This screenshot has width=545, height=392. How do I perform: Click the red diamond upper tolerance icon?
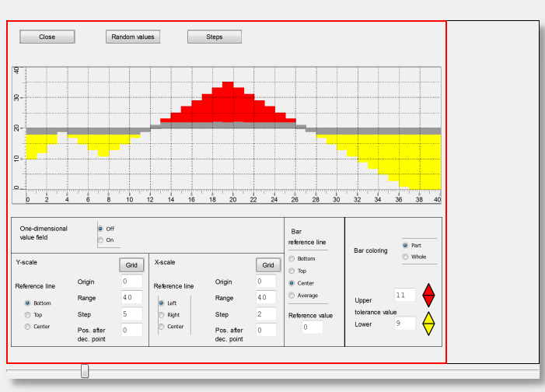[x=428, y=296]
